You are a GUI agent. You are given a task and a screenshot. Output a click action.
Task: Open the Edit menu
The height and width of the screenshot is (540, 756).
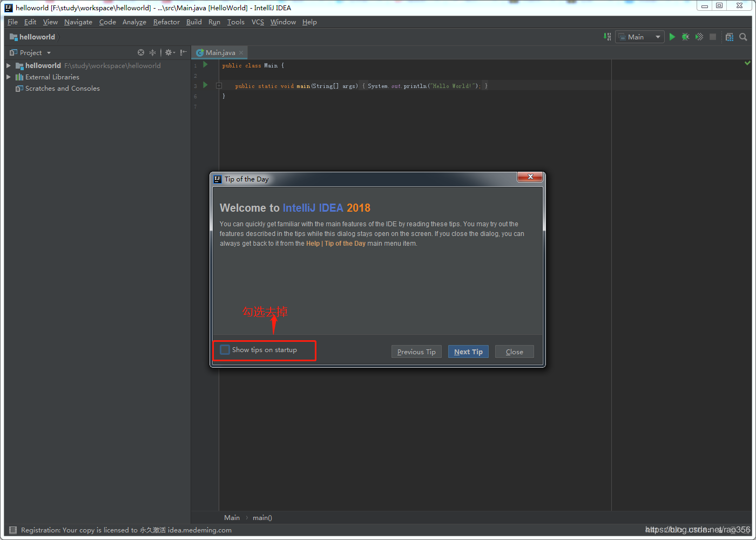[x=30, y=22]
